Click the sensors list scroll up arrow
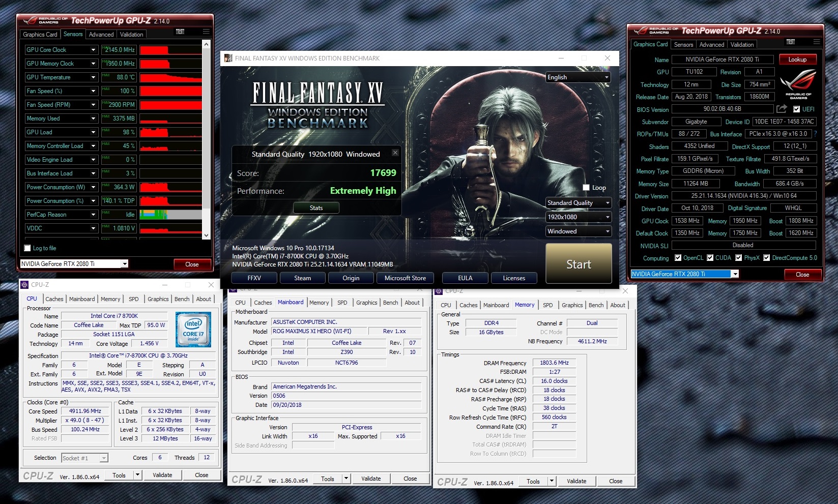 click(206, 45)
